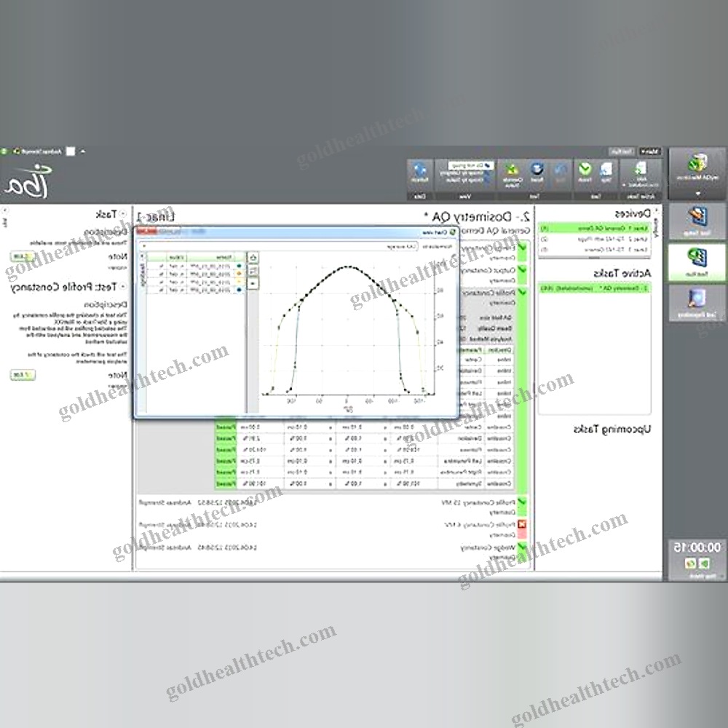Open the Statistics side tab in Chart view

coord(143,274)
